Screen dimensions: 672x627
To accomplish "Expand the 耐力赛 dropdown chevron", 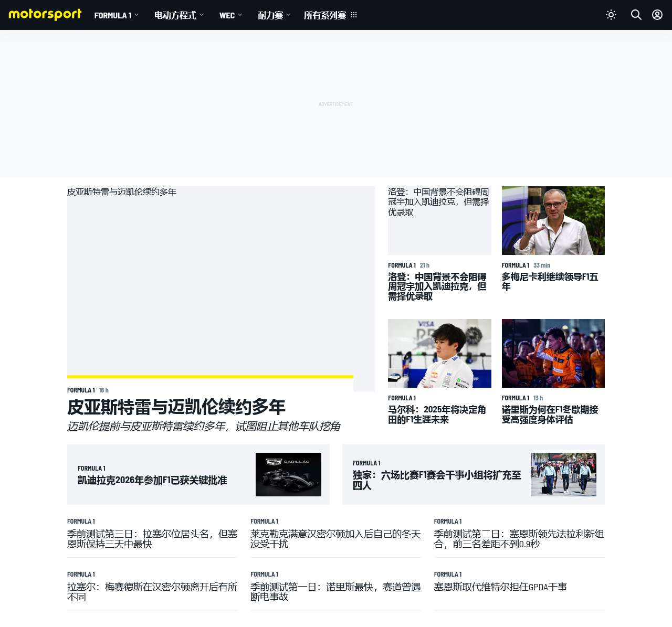I will click(x=288, y=15).
